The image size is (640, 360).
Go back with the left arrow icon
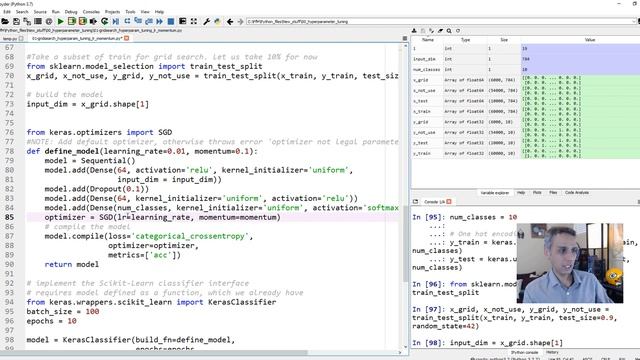coord(230,21)
